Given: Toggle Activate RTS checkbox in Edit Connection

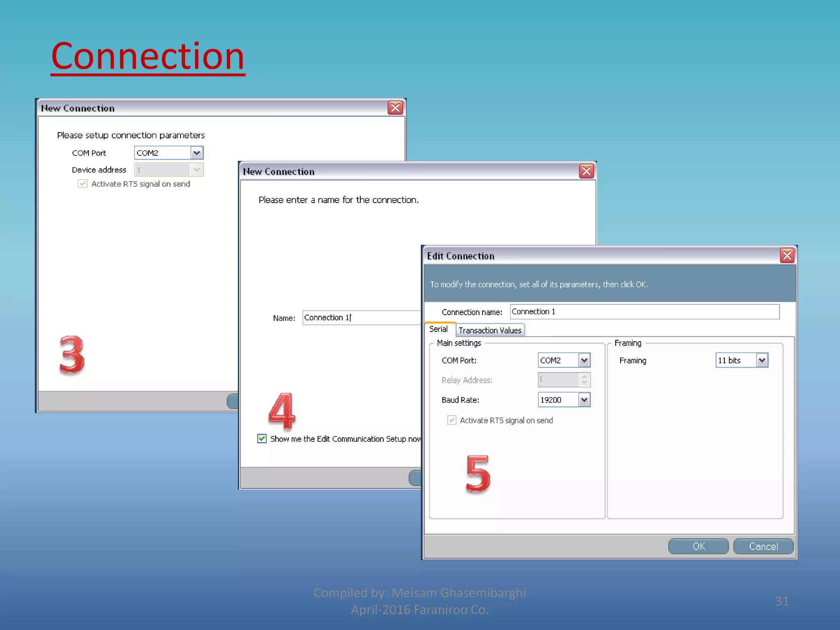Looking at the screenshot, I should click(x=452, y=420).
